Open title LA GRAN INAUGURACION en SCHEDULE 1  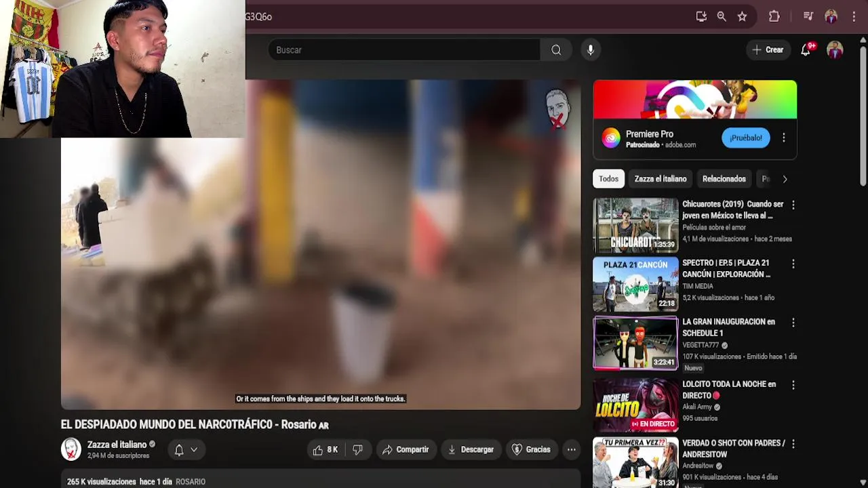click(728, 327)
